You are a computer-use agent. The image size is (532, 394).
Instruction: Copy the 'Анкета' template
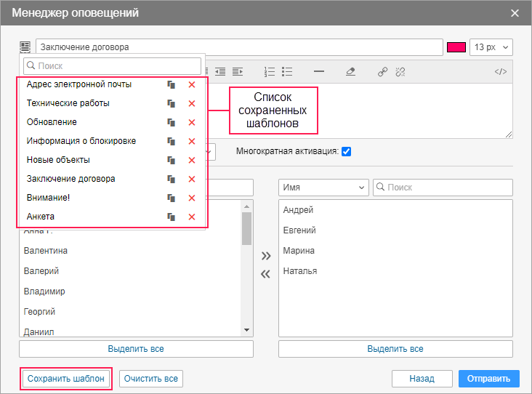click(x=172, y=217)
